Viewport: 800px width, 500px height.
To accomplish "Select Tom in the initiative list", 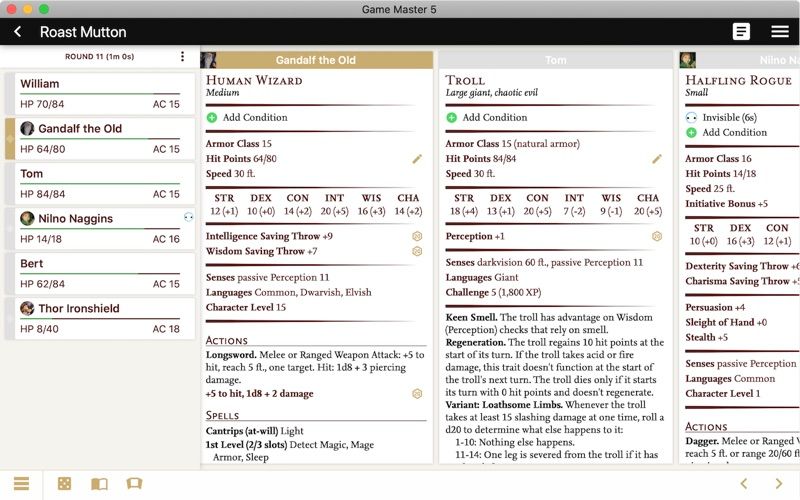I will 100,183.
